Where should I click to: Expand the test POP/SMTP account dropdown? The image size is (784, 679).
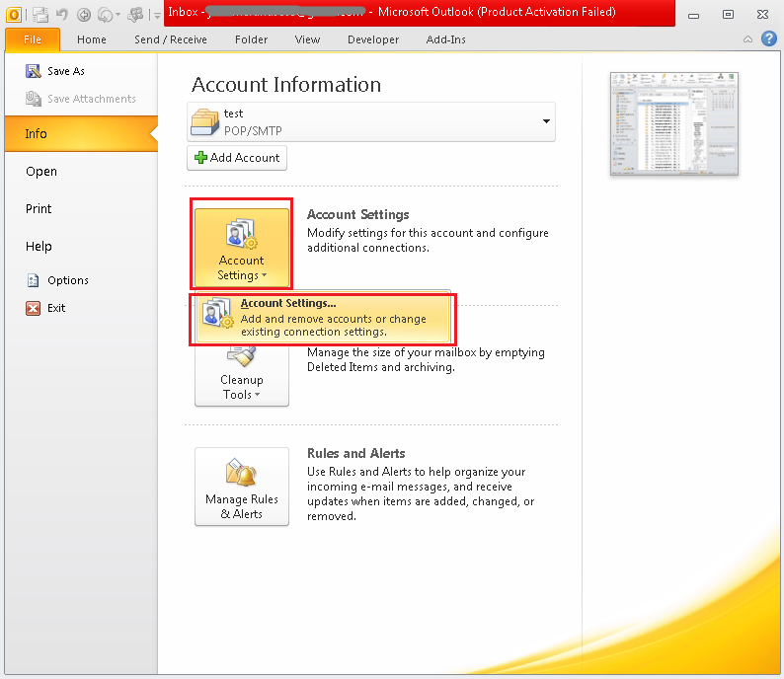coord(546,121)
